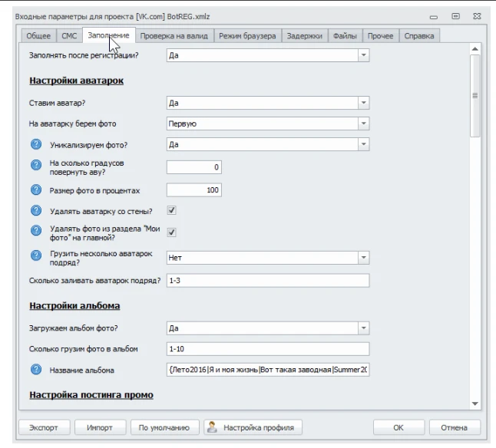Image resolution: width=496 pixels, height=448 pixels.
Task: Click the profile icon on Настройка профиля
Action: pos(212,427)
